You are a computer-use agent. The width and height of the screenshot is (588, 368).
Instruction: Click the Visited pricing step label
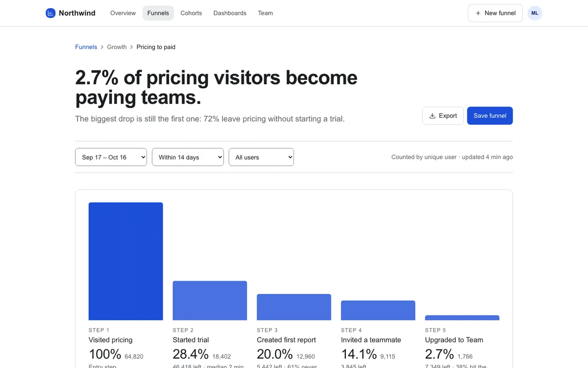111,340
